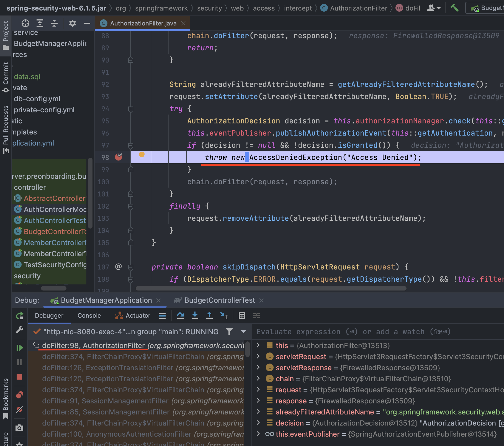The height and width of the screenshot is (446, 504).
Task: Stop the debug session red square
Action: click(x=19, y=377)
